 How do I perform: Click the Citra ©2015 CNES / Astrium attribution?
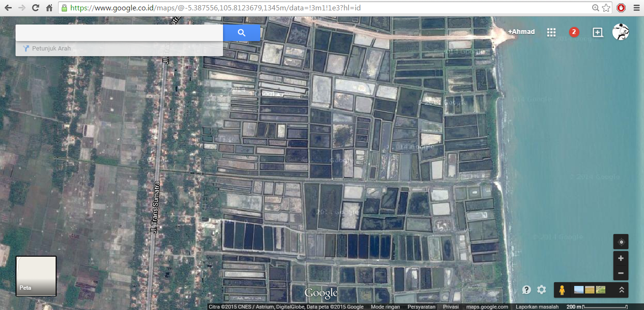click(x=286, y=307)
